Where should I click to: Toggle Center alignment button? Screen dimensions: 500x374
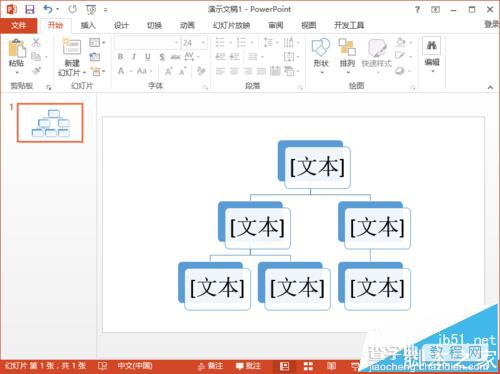234,71
